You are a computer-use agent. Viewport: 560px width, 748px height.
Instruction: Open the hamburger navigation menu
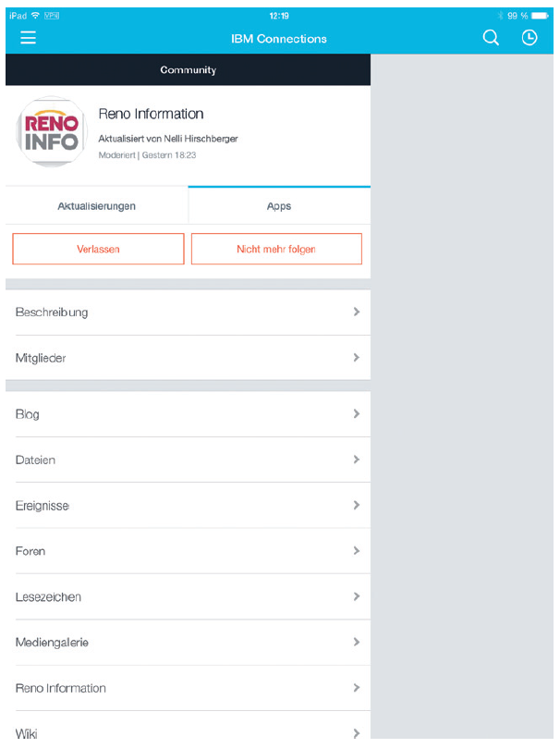coord(29,38)
